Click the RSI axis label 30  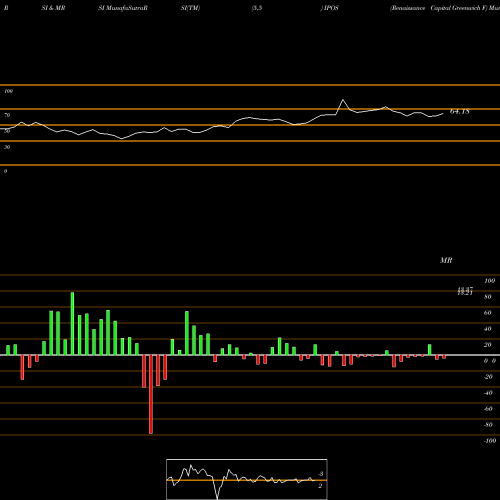(7, 147)
